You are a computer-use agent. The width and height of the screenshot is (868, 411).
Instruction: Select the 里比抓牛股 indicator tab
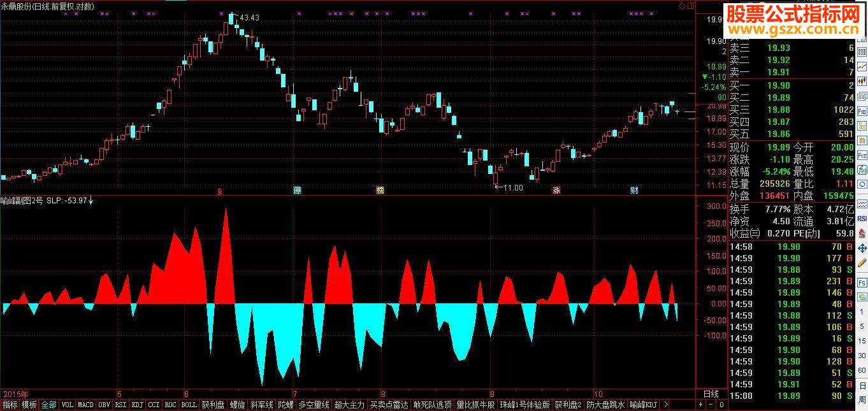click(476, 405)
